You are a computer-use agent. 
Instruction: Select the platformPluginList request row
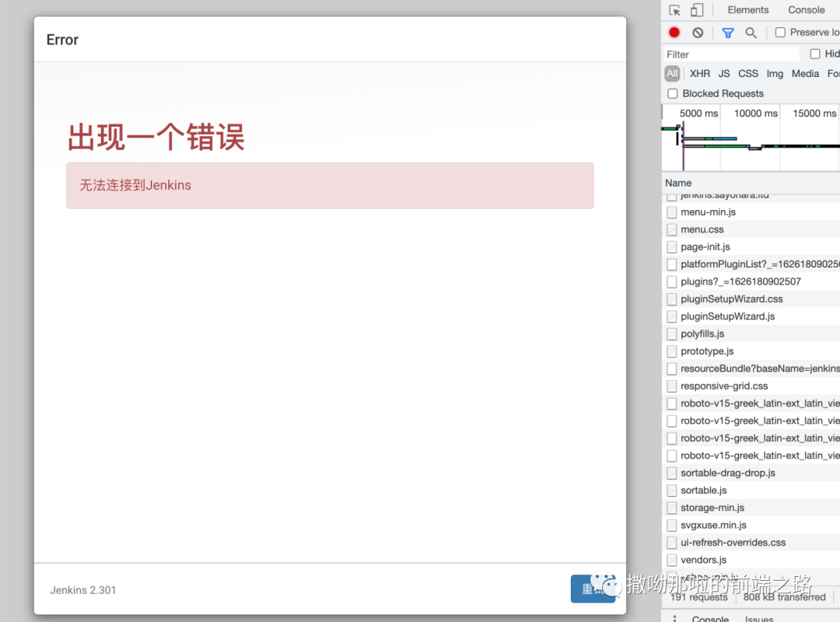[751, 264]
